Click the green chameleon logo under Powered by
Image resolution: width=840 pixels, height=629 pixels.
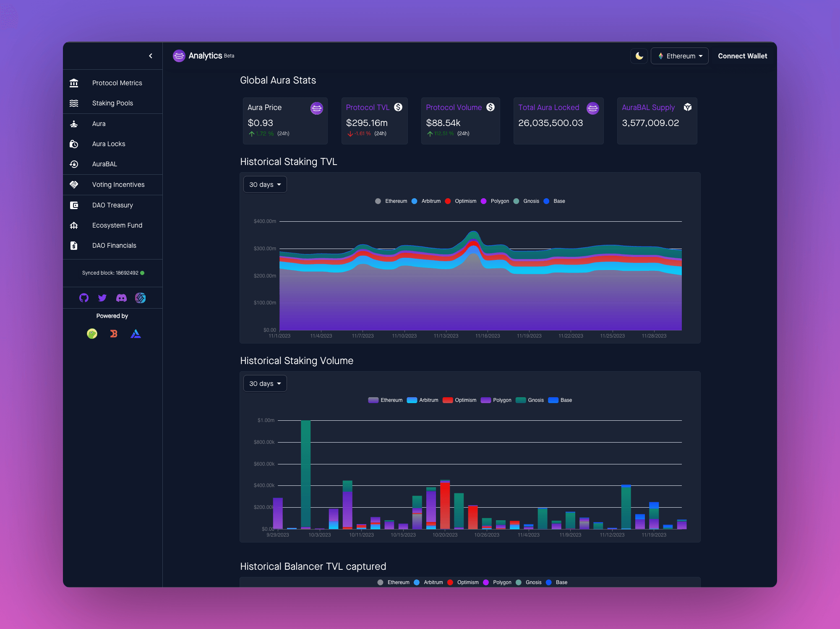92,334
